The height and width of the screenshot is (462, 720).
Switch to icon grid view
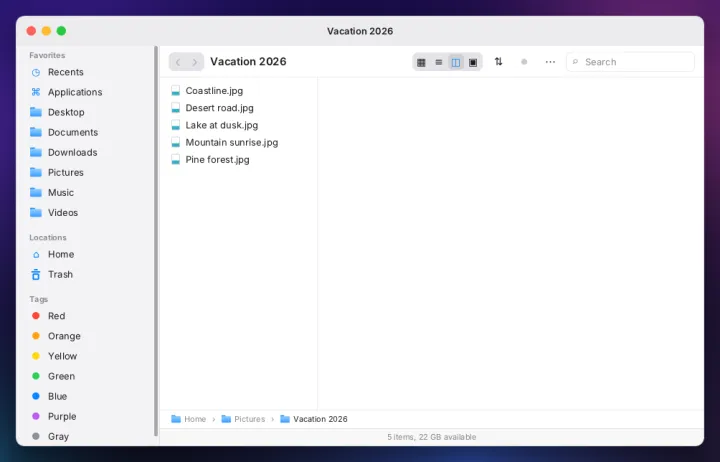pyautogui.click(x=421, y=62)
